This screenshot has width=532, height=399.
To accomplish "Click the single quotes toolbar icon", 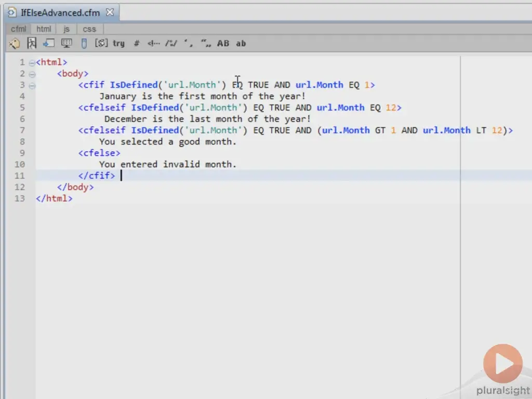I will tap(188, 43).
